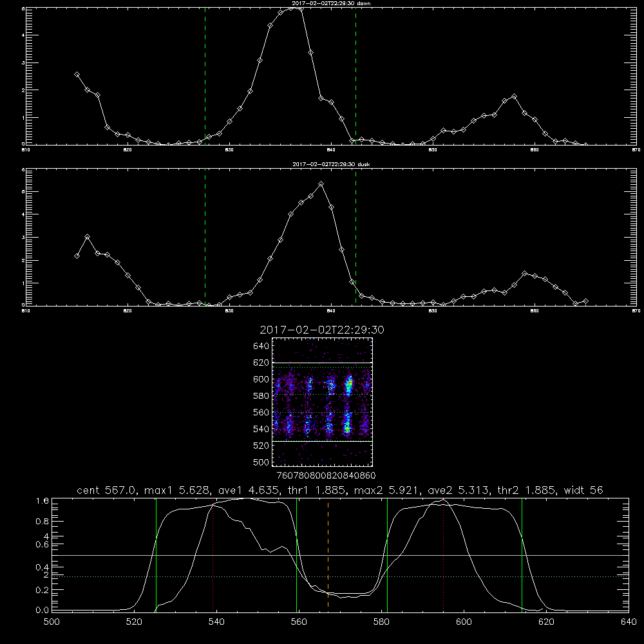Screen dimensions: 644x644
Task: Click the solid green line near 581 in bottom plot
Action: point(387,555)
